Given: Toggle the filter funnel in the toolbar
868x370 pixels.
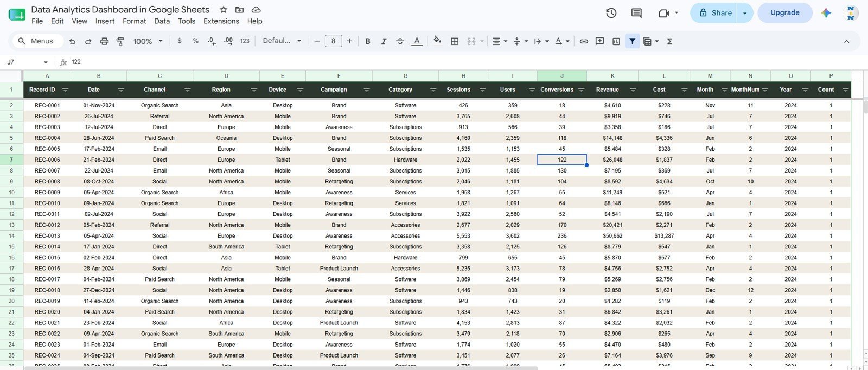Looking at the screenshot, I should click(x=632, y=41).
